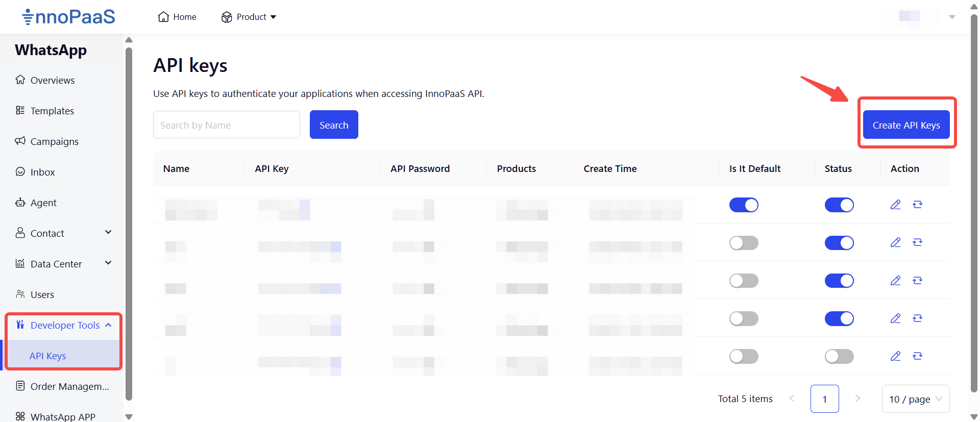The width and height of the screenshot is (980, 422).
Task: Open Agent in the sidebar
Action: tap(43, 203)
